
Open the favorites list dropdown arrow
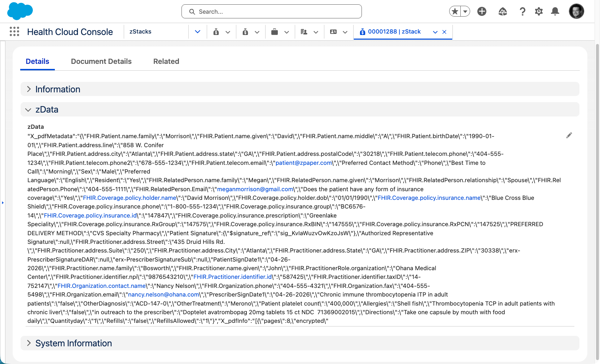465,12
